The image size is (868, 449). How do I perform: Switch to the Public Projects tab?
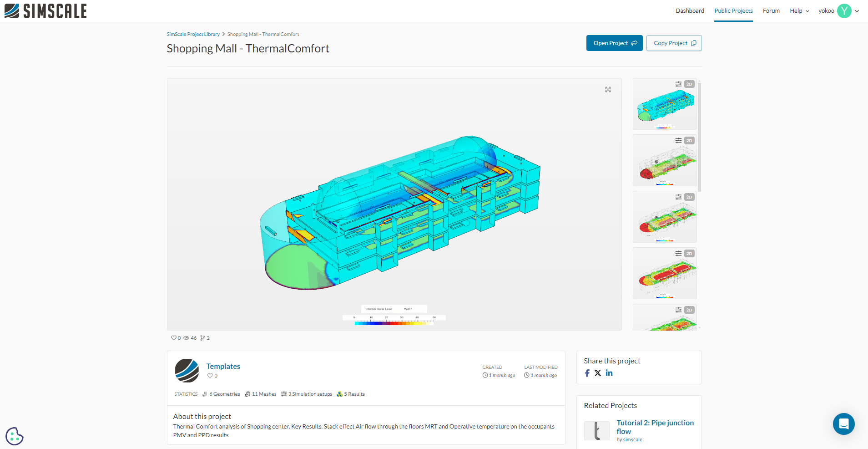pos(733,10)
